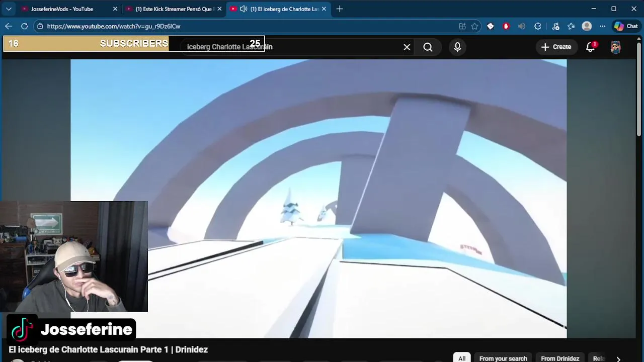Image resolution: width=644 pixels, height=362 pixels.
Task: Open the browser profile avatar
Action: coord(587,26)
